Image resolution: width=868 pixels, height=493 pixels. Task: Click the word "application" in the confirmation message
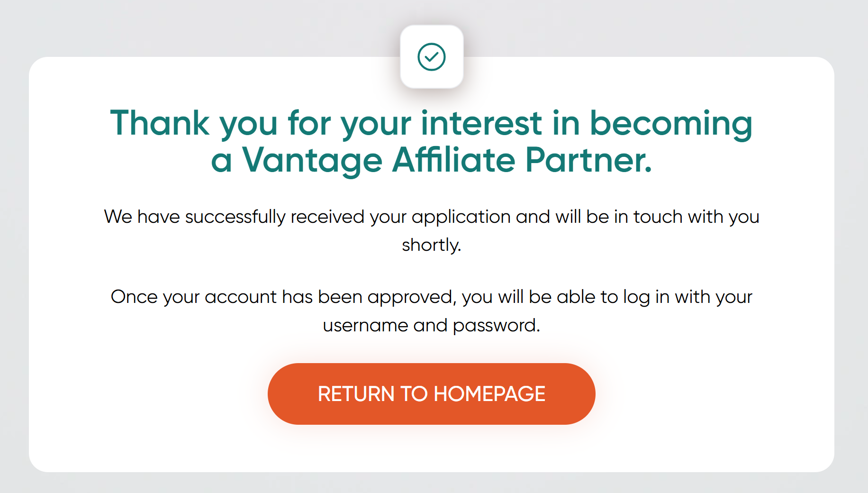pos(461,217)
